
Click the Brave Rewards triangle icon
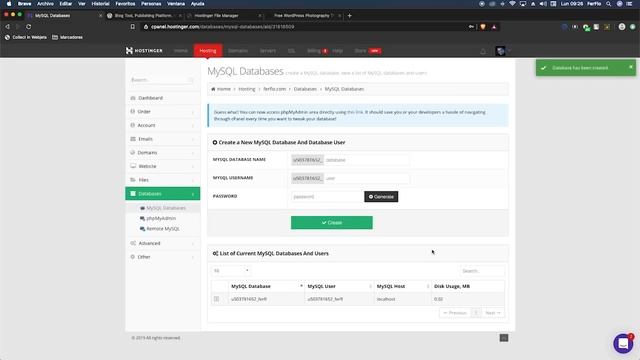click(x=494, y=27)
